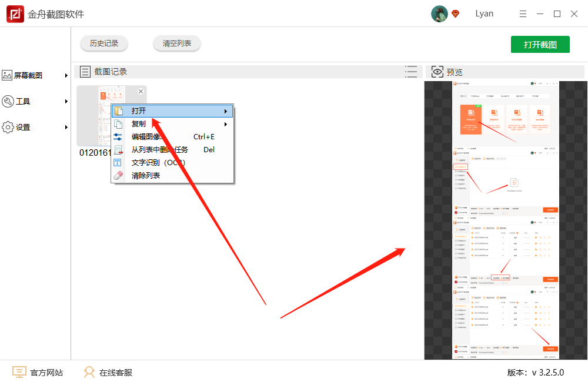Viewport: 588px width, 382px height.
Task: Click the 官方网站 icon at bottom left
Action: click(x=18, y=371)
